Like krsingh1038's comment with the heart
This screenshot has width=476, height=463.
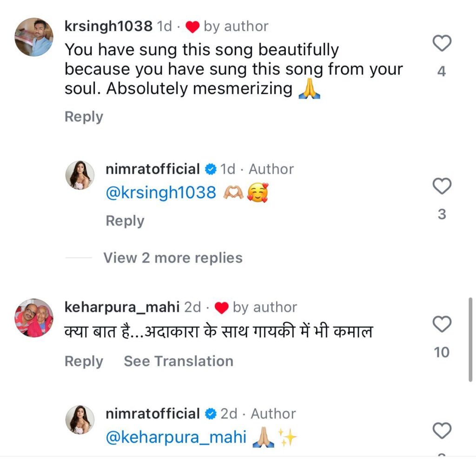click(x=442, y=43)
